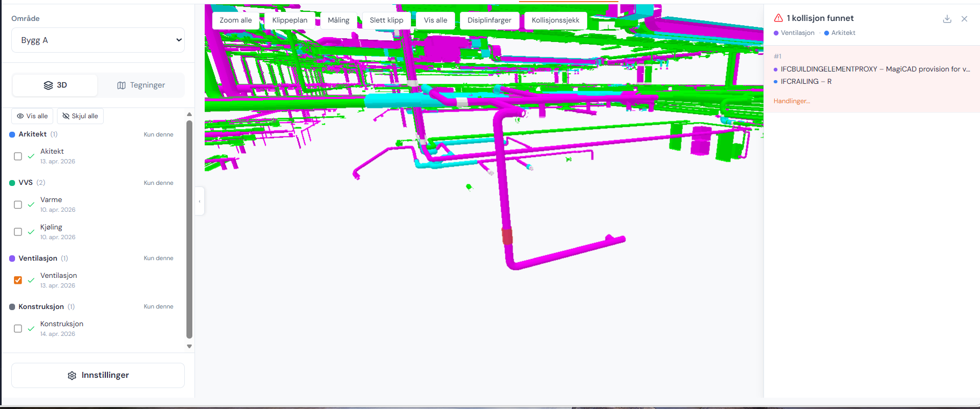
Task: Close the collision results panel
Action: pyautogui.click(x=964, y=19)
